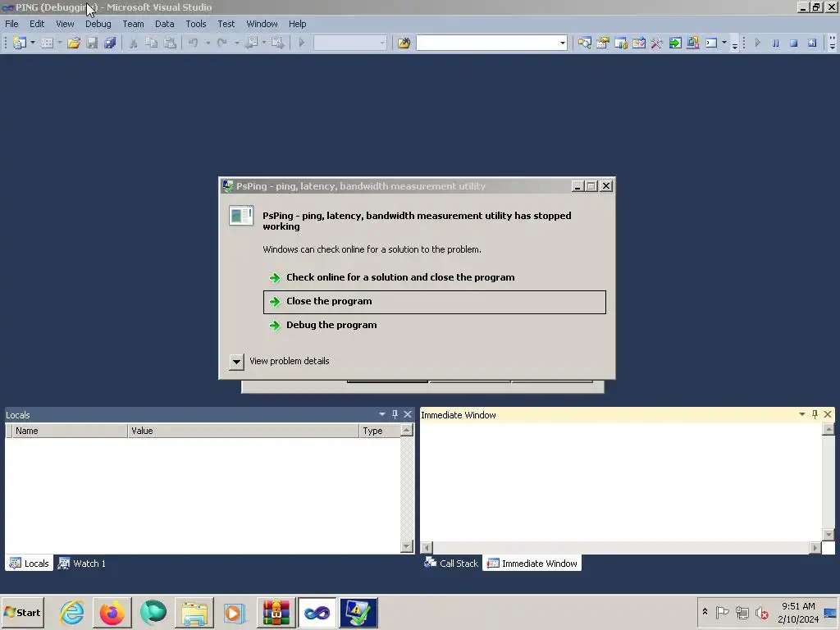Choose Check online for a solution
The width and height of the screenshot is (840, 630).
pos(435,277)
